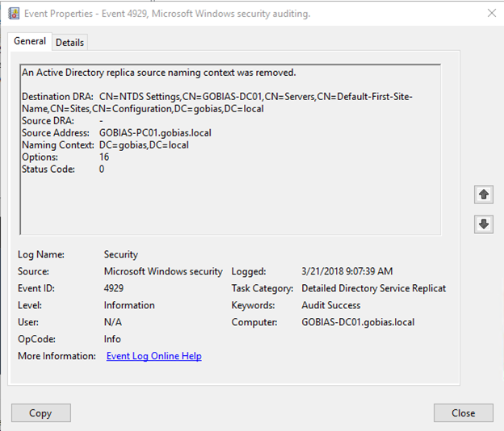Switch to the Details tab
The image size is (504, 431).
tap(69, 43)
